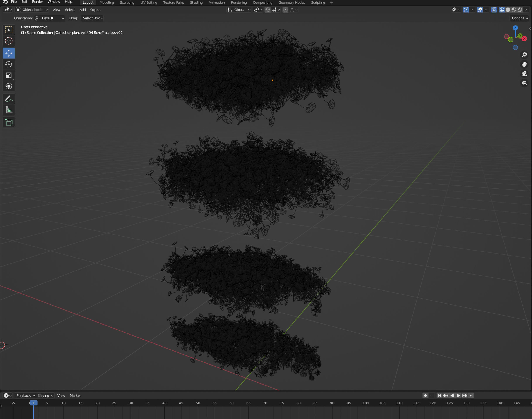This screenshot has width=532, height=419.
Task: Open viewport shading options dropdown
Action: pos(526,10)
